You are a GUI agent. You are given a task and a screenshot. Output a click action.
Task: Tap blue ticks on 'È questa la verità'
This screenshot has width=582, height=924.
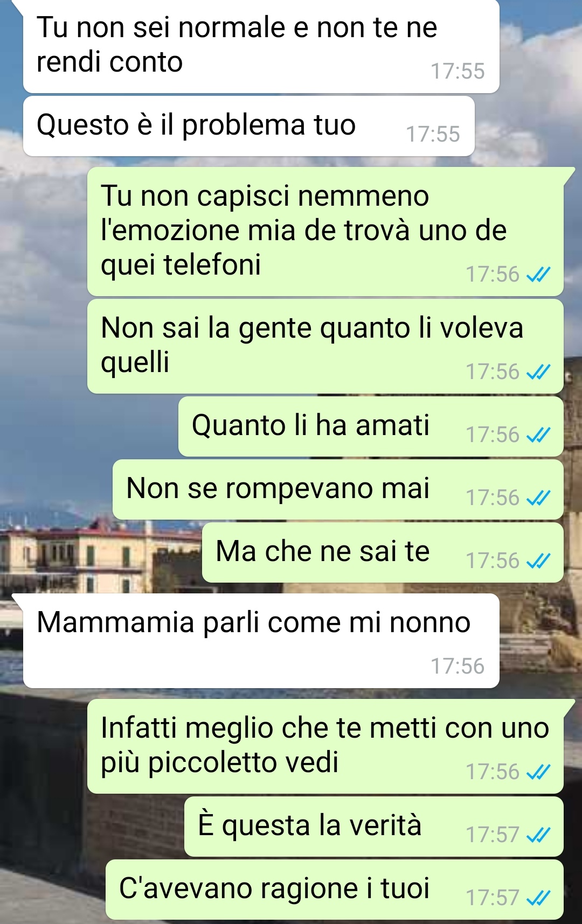coord(538,835)
